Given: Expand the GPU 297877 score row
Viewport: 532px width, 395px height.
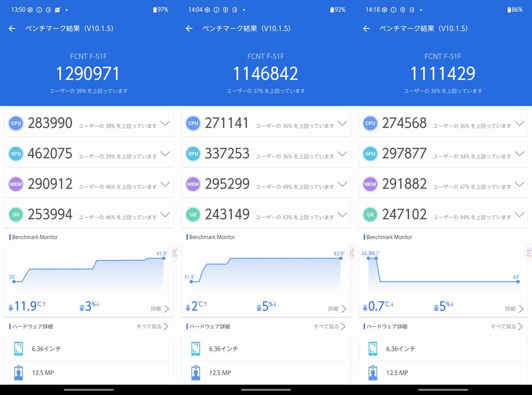Looking at the screenshot, I should pyautogui.click(x=520, y=154).
